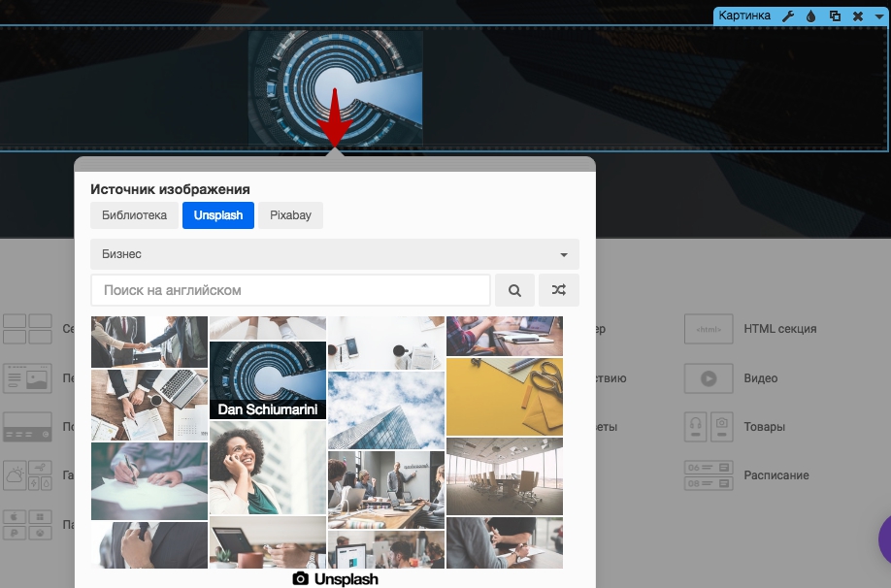The width and height of the screenshot is (891, 588).
Task: Click the Поиск на английском search field
Action: [290, 290]
